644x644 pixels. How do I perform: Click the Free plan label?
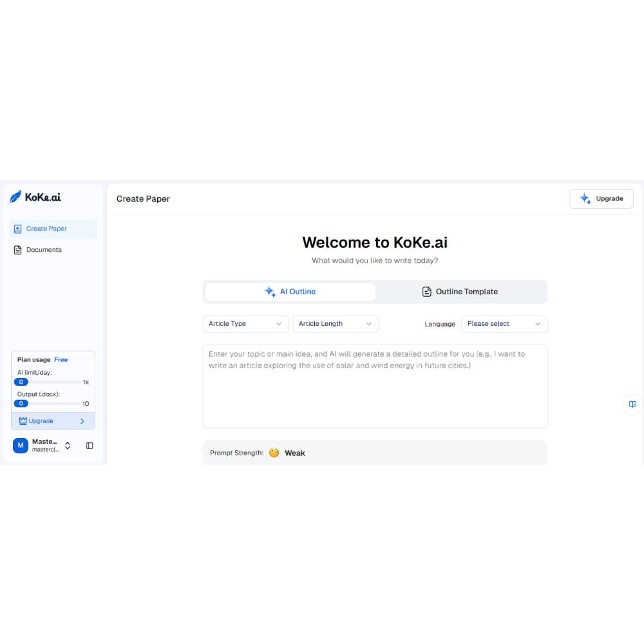pos(61,360)
